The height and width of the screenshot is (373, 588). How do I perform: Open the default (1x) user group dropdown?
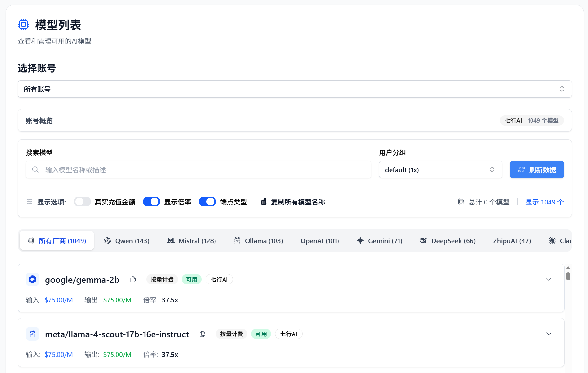pyautogui.click(x=440, y=169)
